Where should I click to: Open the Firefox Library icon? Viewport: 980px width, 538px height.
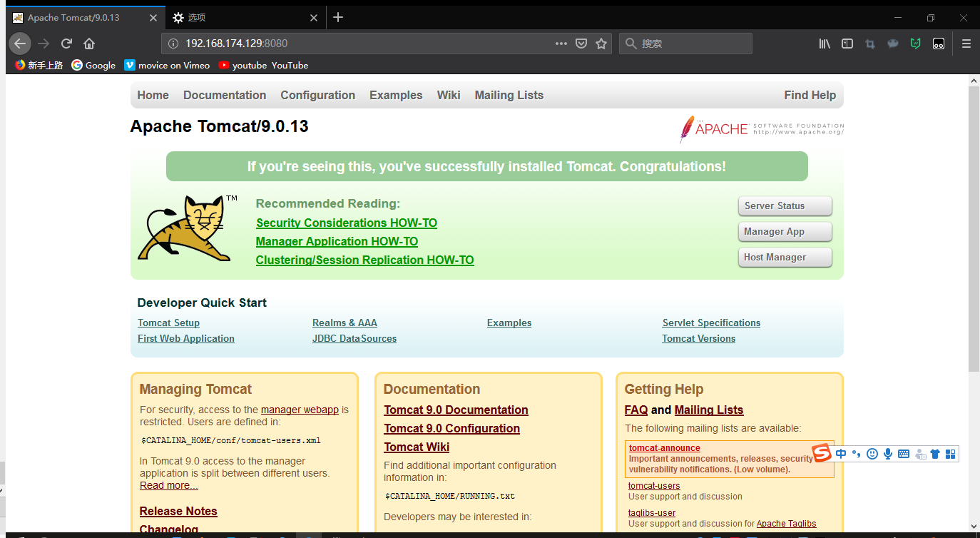click(825, 44)
